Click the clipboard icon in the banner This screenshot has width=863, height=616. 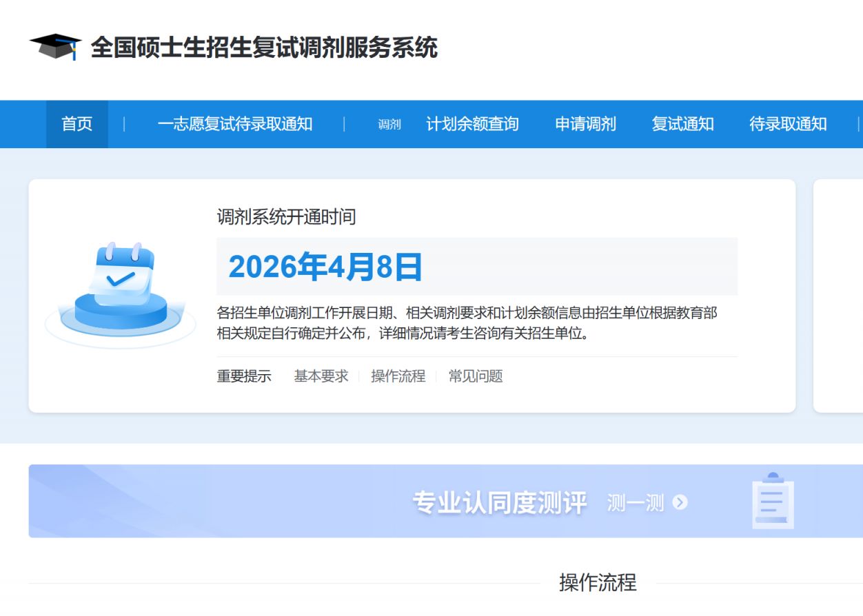click(x=772, y=502)
